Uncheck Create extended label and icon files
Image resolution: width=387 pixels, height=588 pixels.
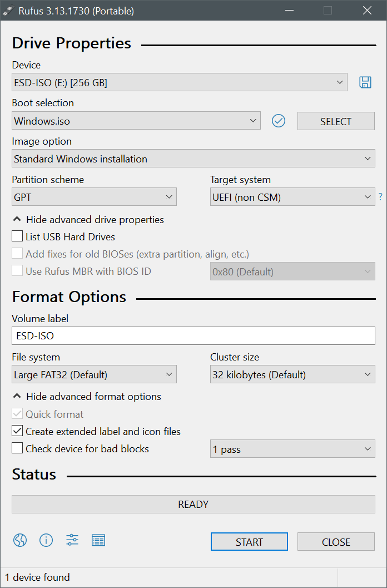click(17, 431)
